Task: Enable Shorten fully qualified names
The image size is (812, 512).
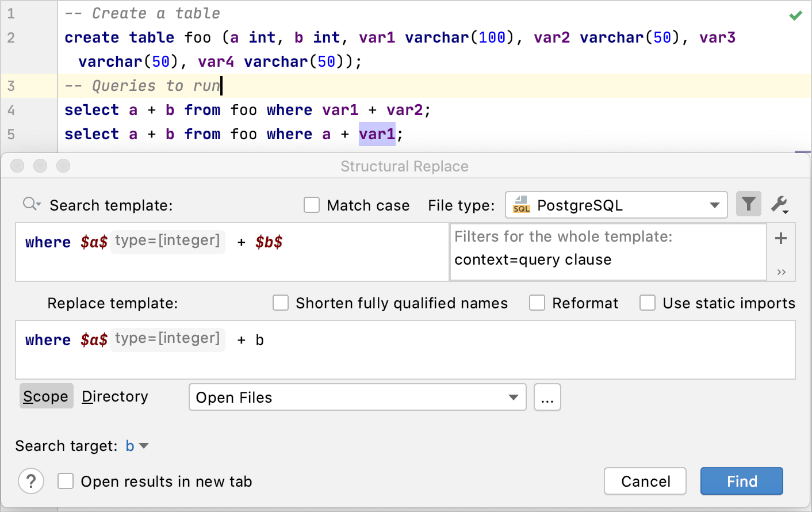Action: pos(281,303)
